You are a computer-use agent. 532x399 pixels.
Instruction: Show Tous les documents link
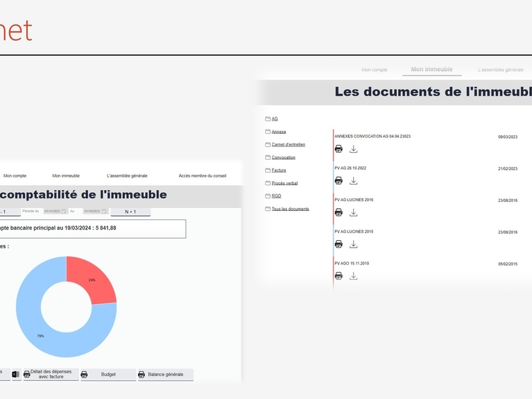[x=290, y=209]
